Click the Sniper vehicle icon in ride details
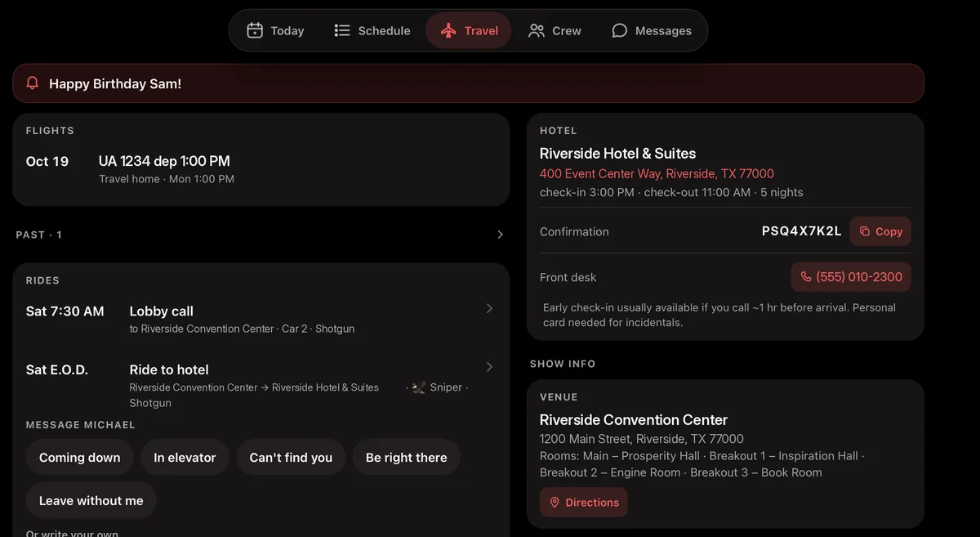 (x=419, y=387)
